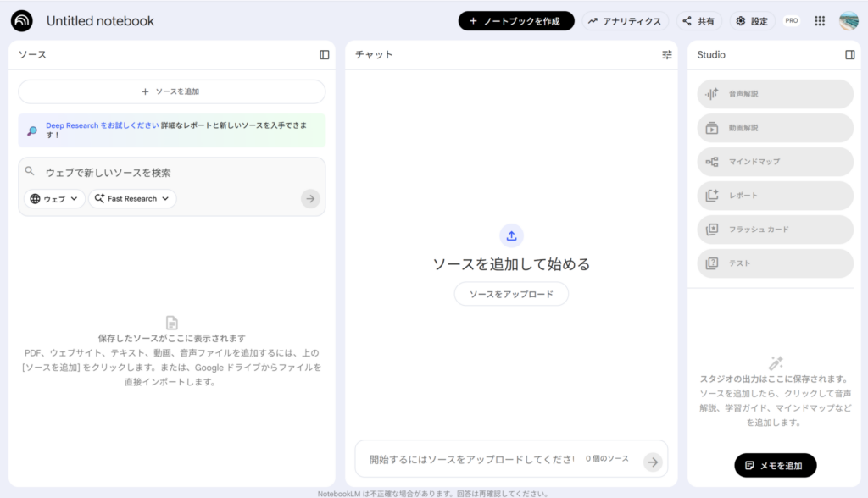868x498 pixels.
Task: Expand the ウェブ source type dropdown
Action: (55, 199)
